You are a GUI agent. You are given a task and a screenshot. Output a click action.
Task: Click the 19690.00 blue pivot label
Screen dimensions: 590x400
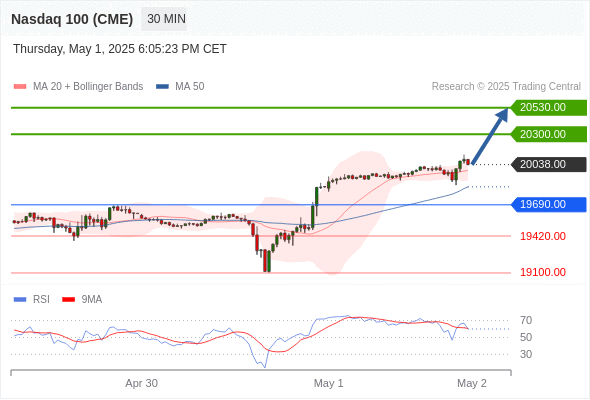click(x=549, y=204)
